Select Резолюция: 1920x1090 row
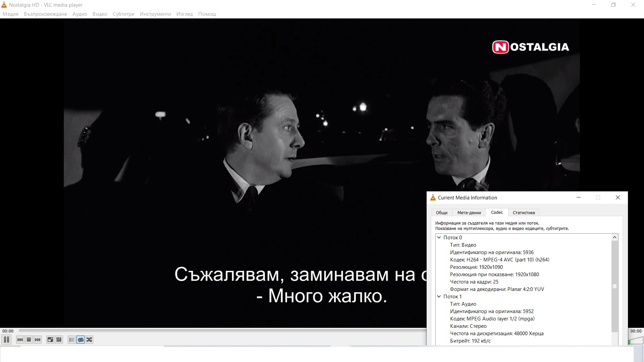644x362 pixels. click(476, 267)
